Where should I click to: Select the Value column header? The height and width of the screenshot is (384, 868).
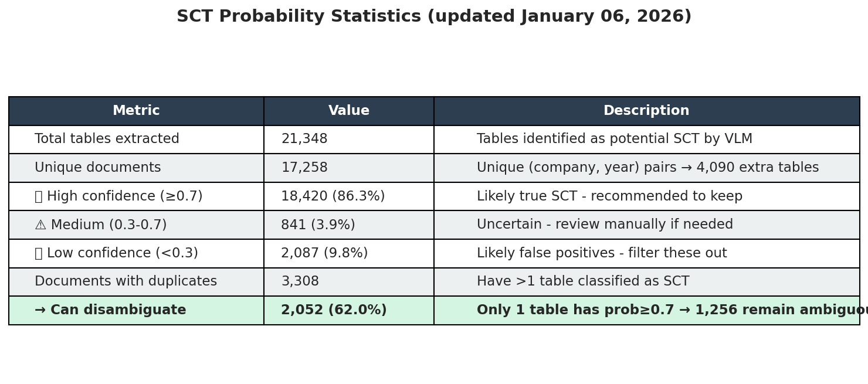[x=349, y=111]
